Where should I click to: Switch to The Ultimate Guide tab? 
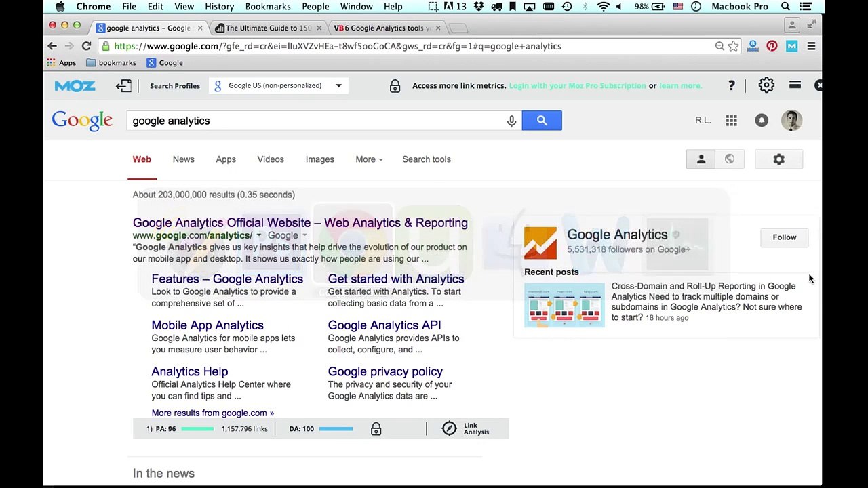pos(268,28)
